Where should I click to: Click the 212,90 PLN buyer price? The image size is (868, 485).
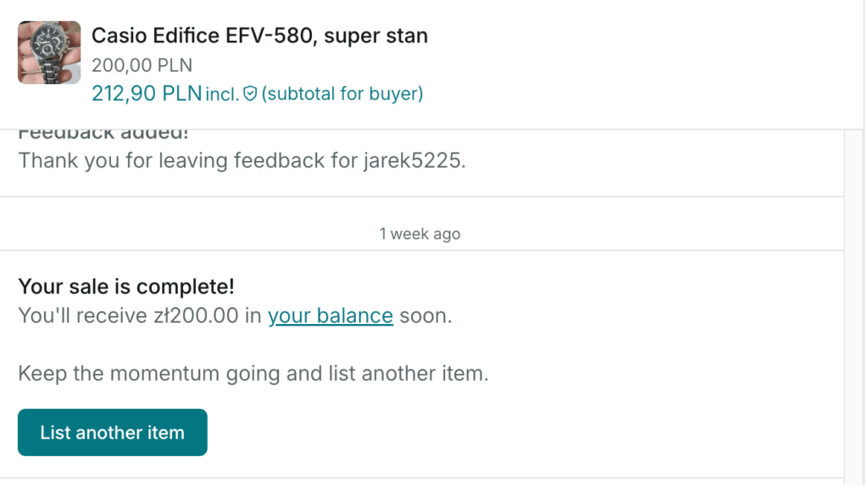coord(147,93)
